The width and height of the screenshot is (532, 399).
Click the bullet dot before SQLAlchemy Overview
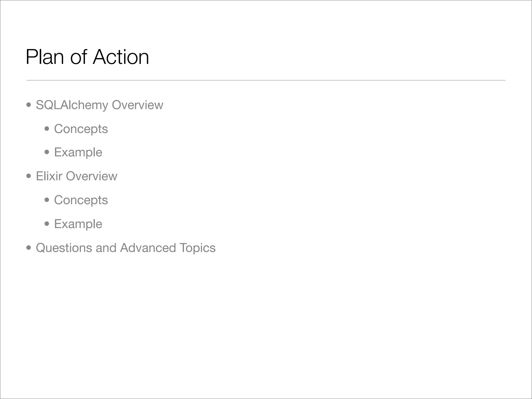(29, 105)
